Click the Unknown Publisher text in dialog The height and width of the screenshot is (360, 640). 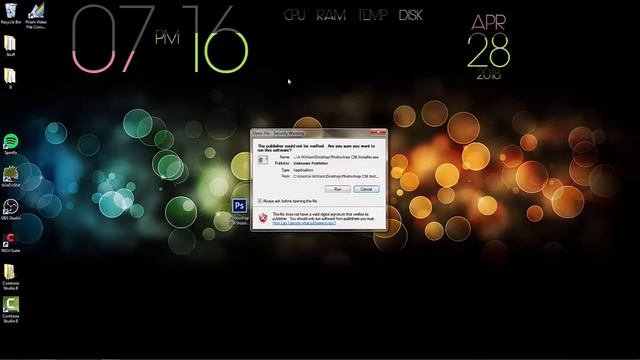point(310,163)
